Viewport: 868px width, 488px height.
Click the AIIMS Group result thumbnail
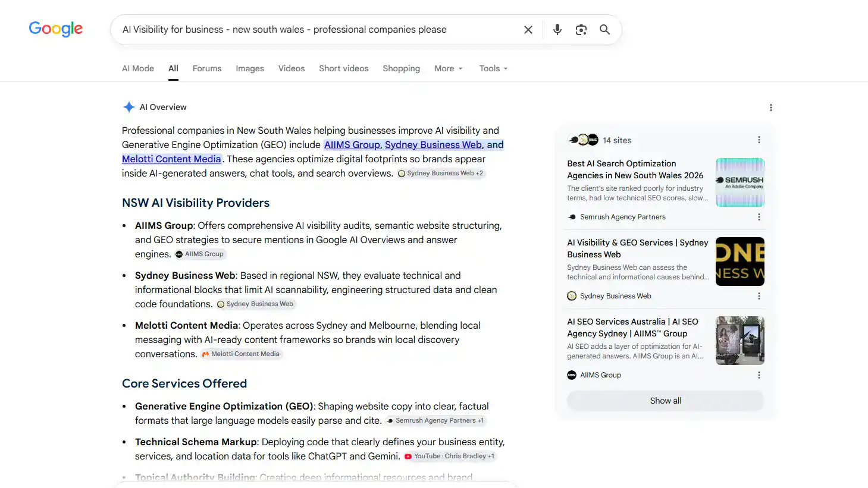coord(740,341)
